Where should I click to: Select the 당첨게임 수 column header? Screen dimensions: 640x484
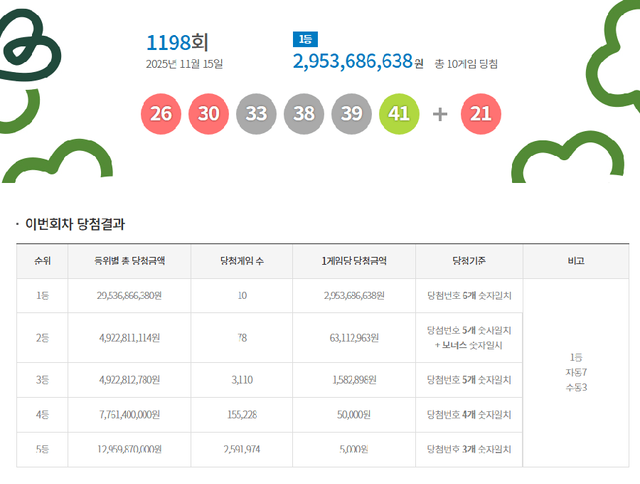242,260
